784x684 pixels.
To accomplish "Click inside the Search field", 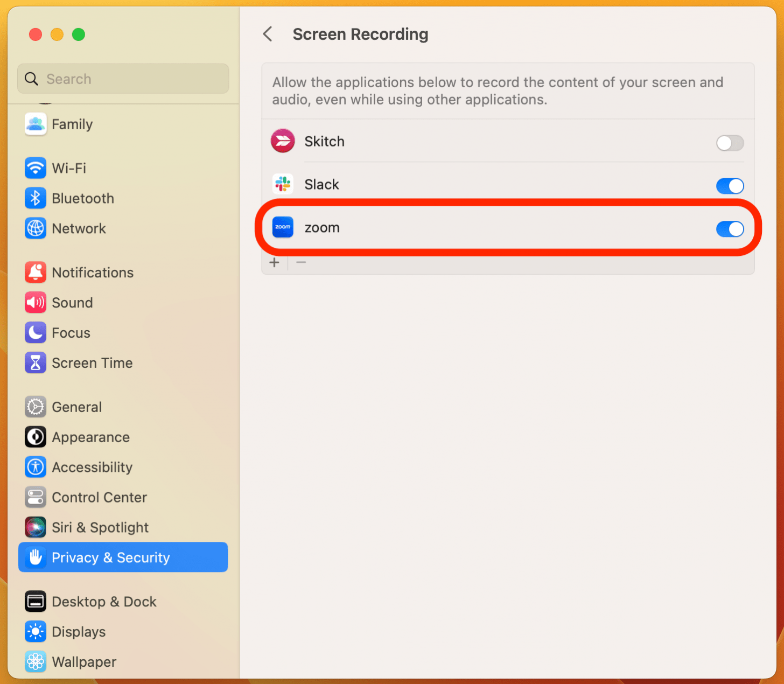I will [x=123, y=79].
